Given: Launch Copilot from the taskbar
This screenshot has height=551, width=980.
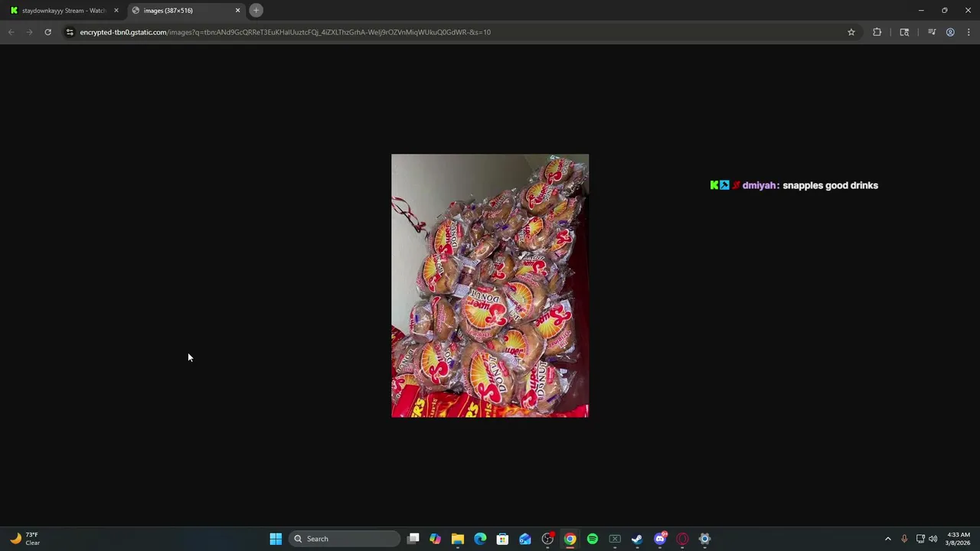Looking at the screenshot, I should (435, 539).
